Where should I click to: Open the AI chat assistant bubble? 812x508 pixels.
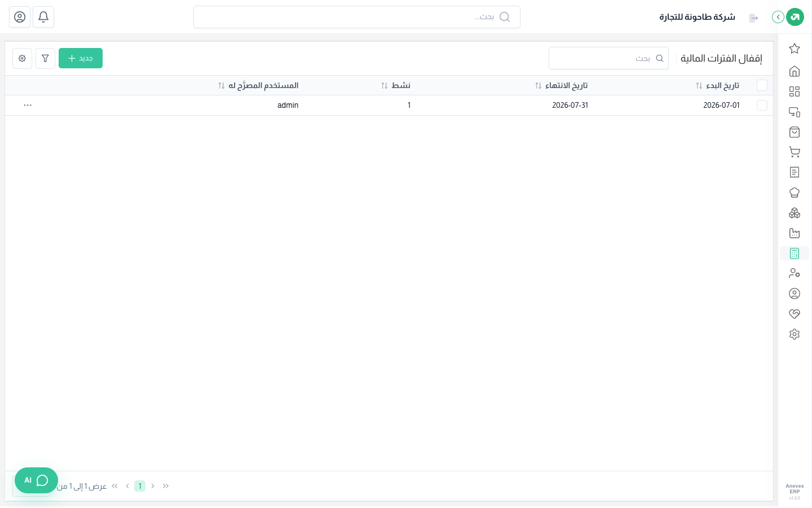[x=36, y=480]
